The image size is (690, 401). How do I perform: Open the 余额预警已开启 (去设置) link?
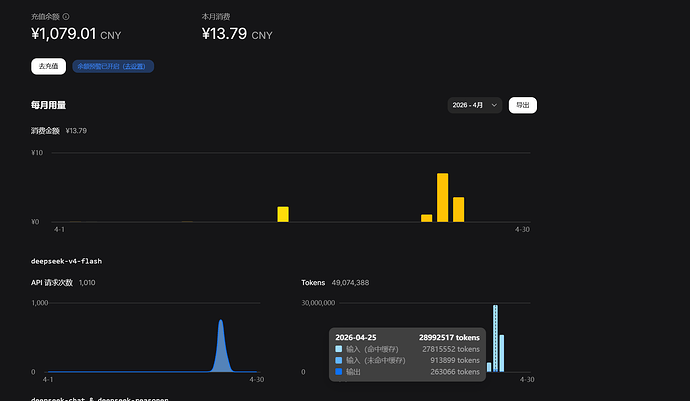tap(113, 66)
